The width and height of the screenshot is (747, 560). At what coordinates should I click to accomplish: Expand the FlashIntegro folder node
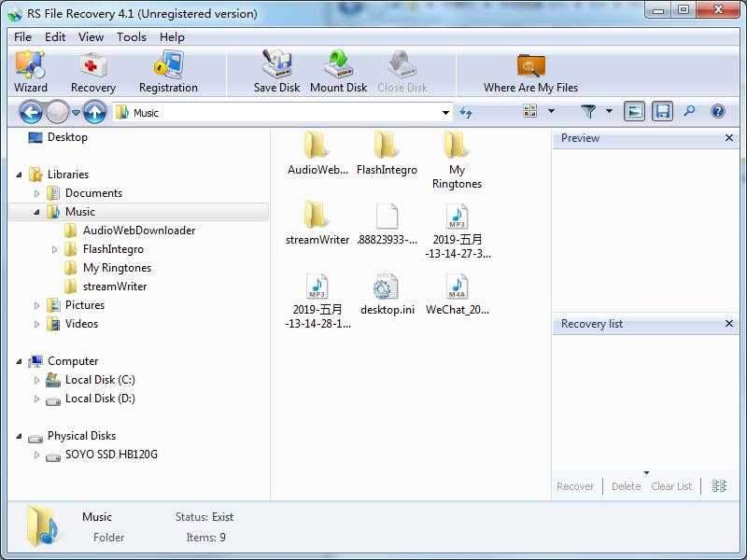(55, 248)
